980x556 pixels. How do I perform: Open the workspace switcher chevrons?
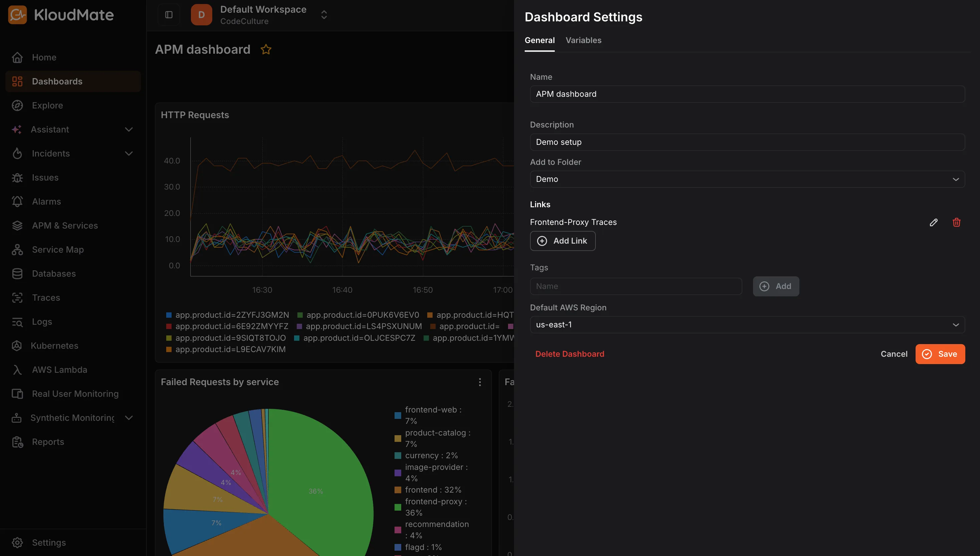click(324, 15)
